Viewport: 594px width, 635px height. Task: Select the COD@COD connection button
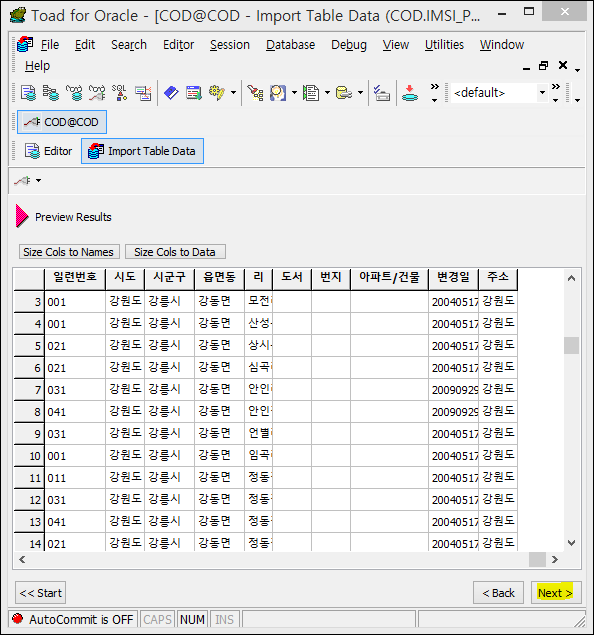pyautogui.click(x=62, y=122)
